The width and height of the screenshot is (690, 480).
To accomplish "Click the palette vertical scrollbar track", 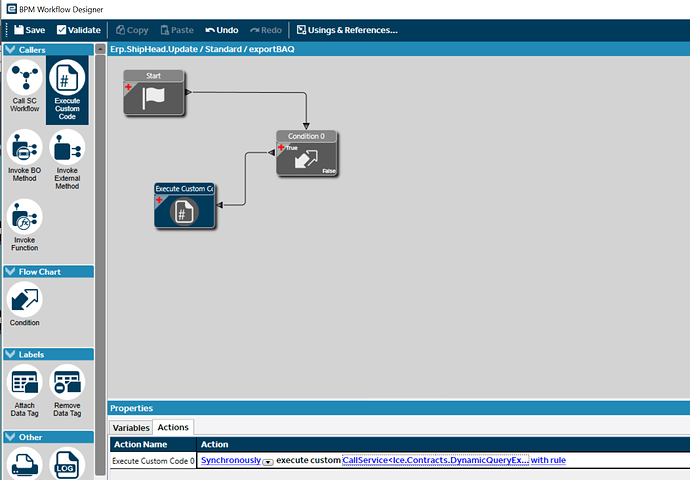I will [100, 264].
